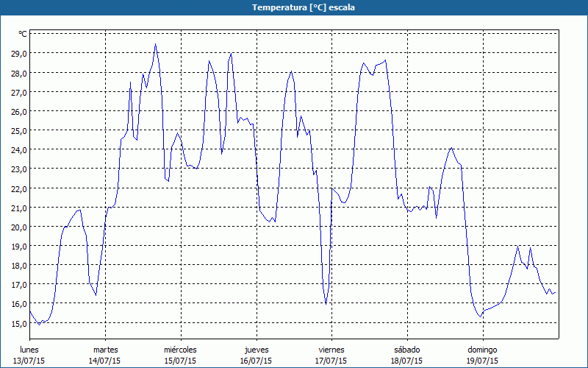Screen dimensions: 588x368
Task: Select the 'martes' day label
Action: pyautogui.click(x=105, y=350)
